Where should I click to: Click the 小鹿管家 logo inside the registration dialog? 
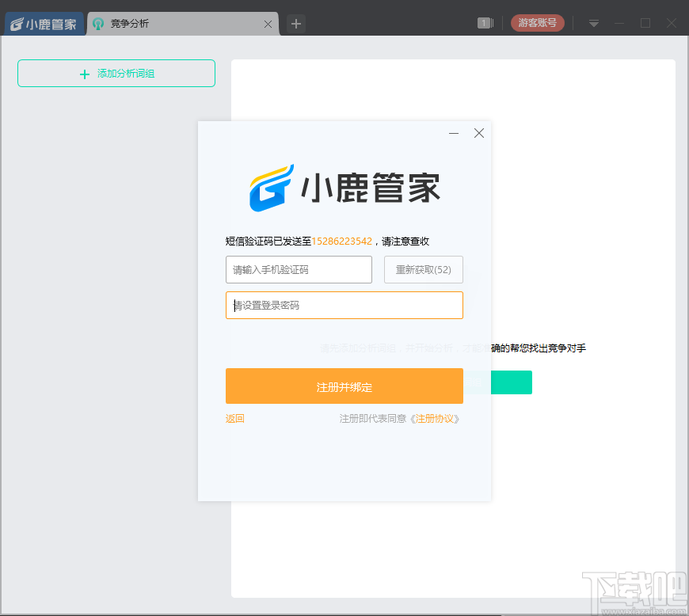click(x=344, y=186)
